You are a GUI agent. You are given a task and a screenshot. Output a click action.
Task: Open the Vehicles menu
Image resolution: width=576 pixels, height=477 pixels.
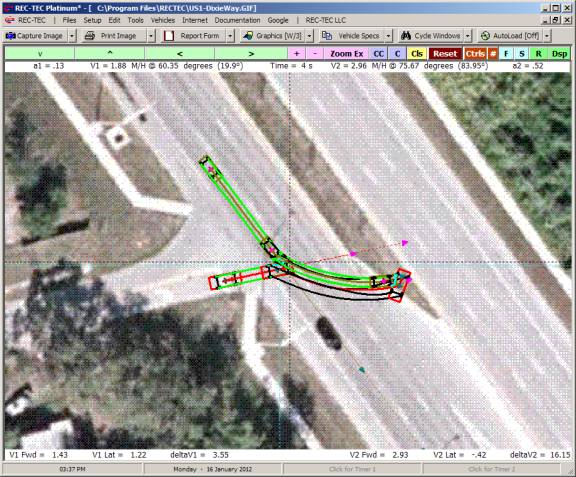[163, 20]
